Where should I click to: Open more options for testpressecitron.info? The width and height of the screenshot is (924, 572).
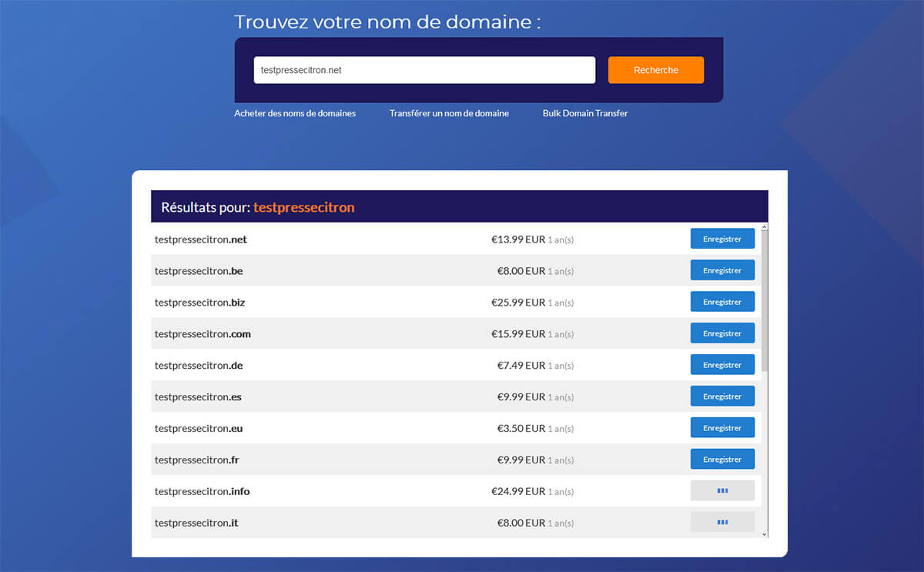[722, 490]
